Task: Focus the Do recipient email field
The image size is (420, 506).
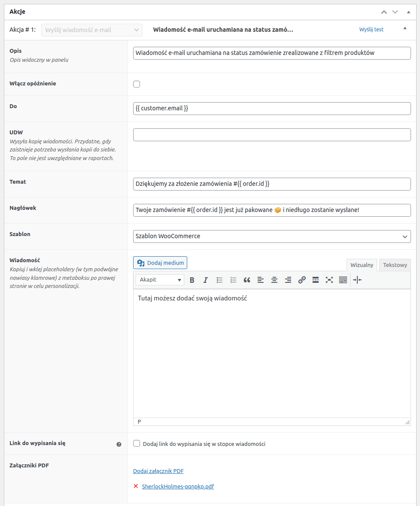Action: tap(272, 109)
